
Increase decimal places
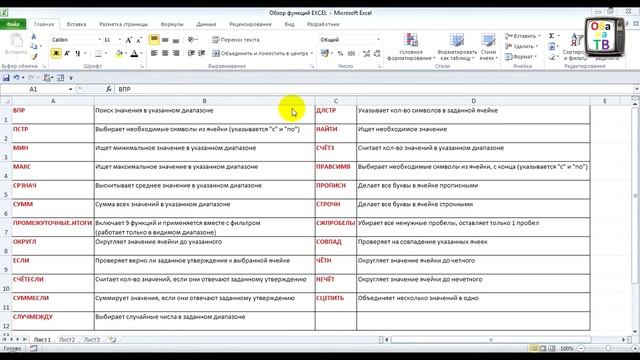pyautogui.click(x=366, y=53)
